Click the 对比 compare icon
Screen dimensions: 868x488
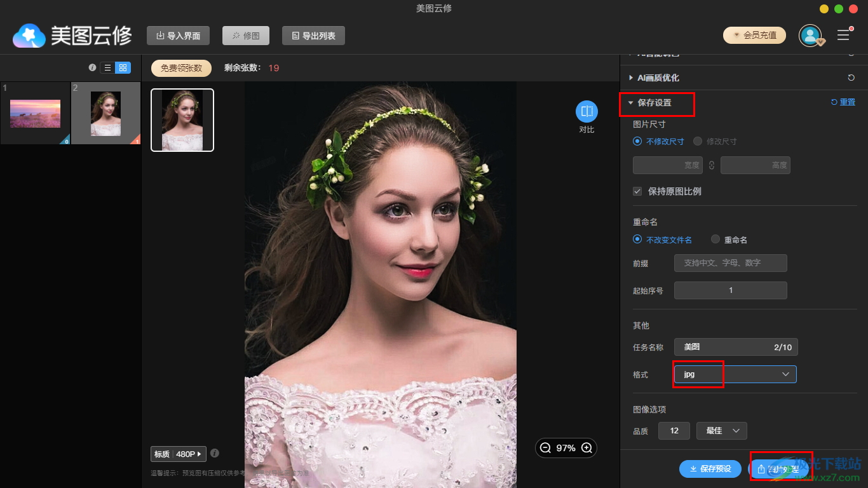pyautogui.click(x=587, y=112)
